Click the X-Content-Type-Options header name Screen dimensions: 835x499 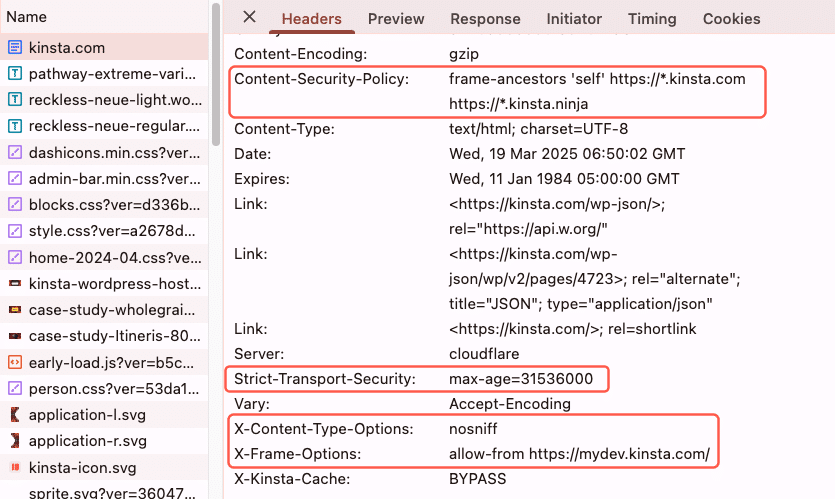point(324,429)
